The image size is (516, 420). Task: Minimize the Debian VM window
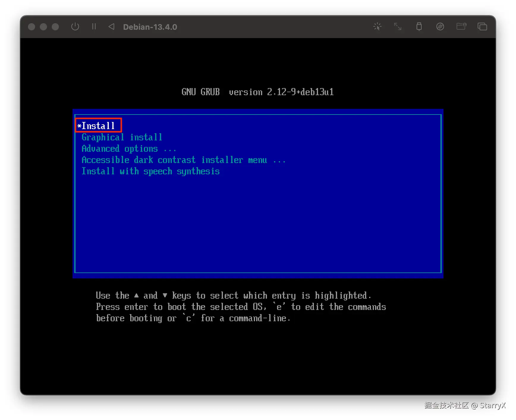(43, 27)
